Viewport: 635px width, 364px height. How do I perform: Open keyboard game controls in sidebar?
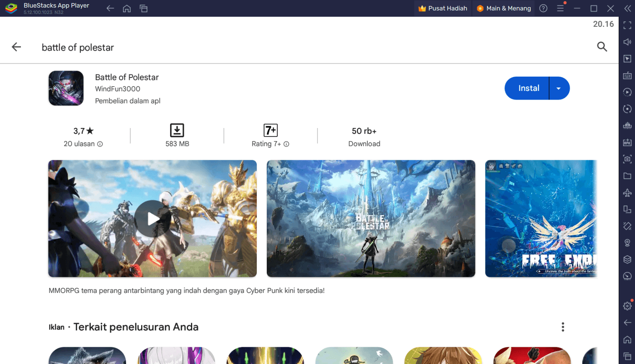click(627, 75)
